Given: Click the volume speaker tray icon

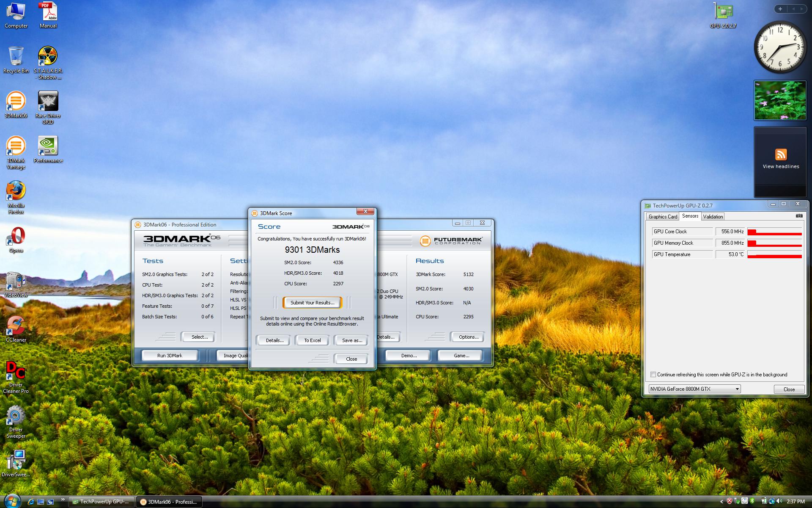Looking at the screenshot, I should tap(779, 501).
